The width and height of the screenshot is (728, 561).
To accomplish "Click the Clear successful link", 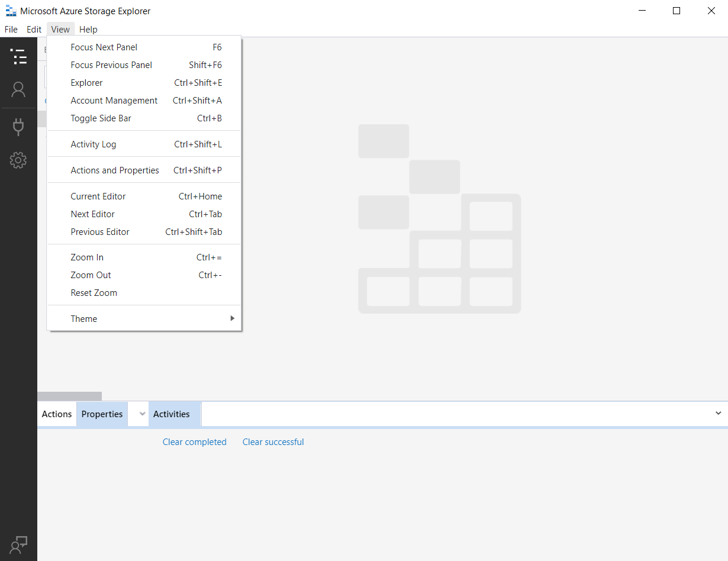I will point(273,441).
